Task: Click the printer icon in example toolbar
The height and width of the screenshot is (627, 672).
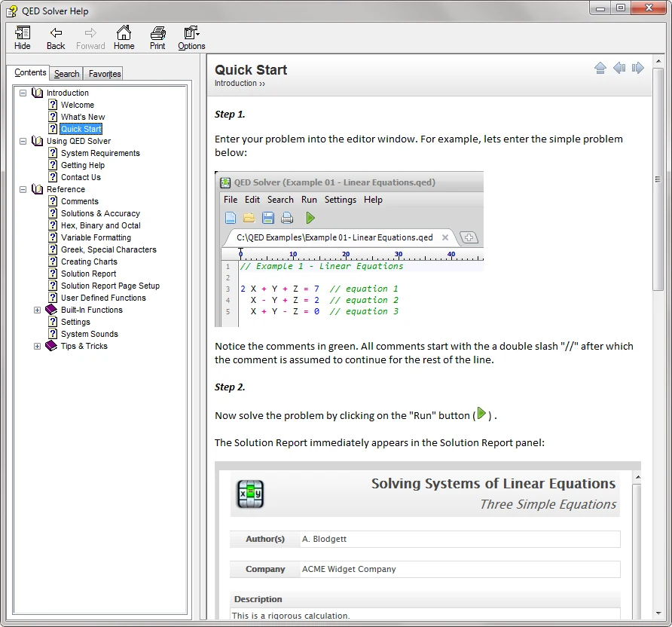Action: [287, 218]
